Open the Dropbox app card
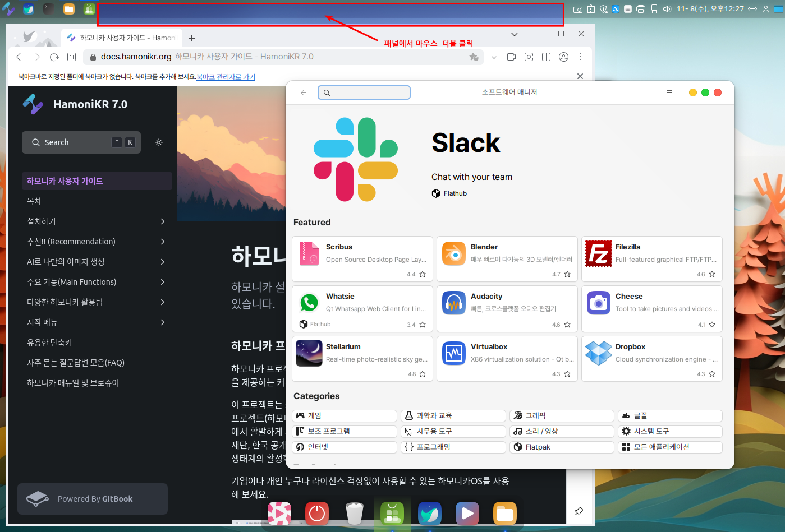The width and height of the screenshot is (785, 532). pos(652,359)
